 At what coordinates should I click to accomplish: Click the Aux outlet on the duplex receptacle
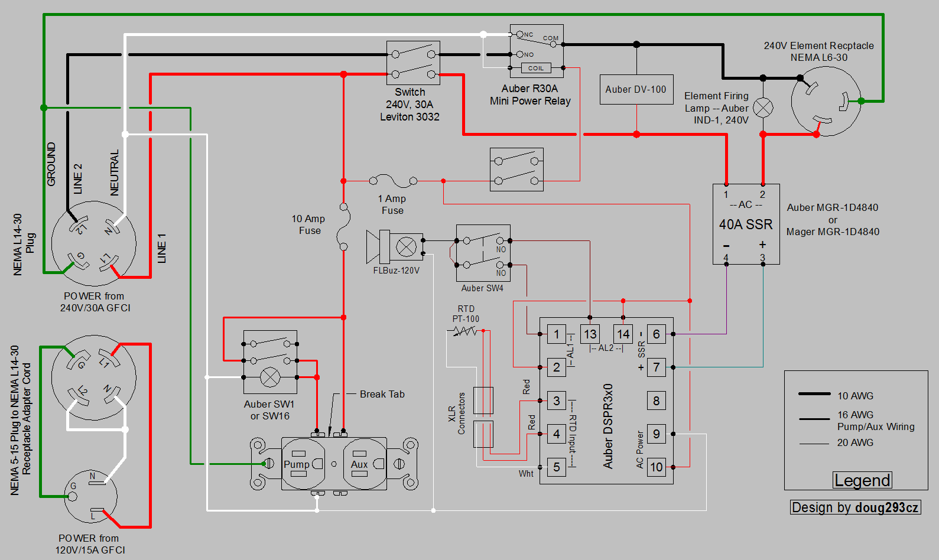coord(365,464)
